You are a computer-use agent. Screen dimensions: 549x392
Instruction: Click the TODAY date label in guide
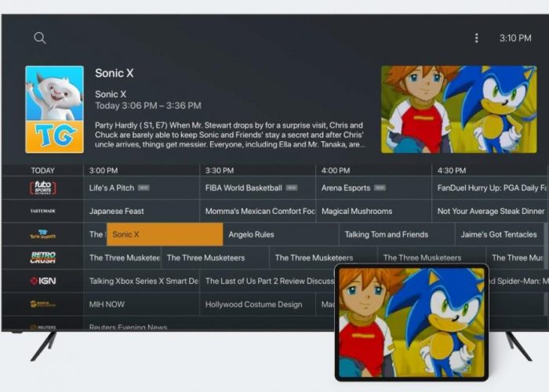click(42, 170)
